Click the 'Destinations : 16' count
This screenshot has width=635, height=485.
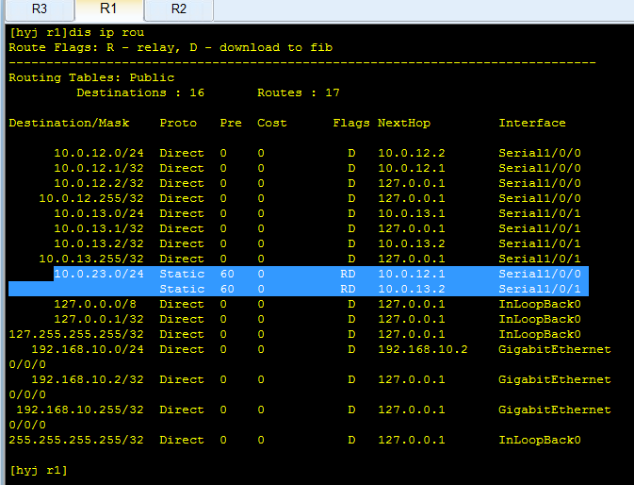click(x=141, y=93)
